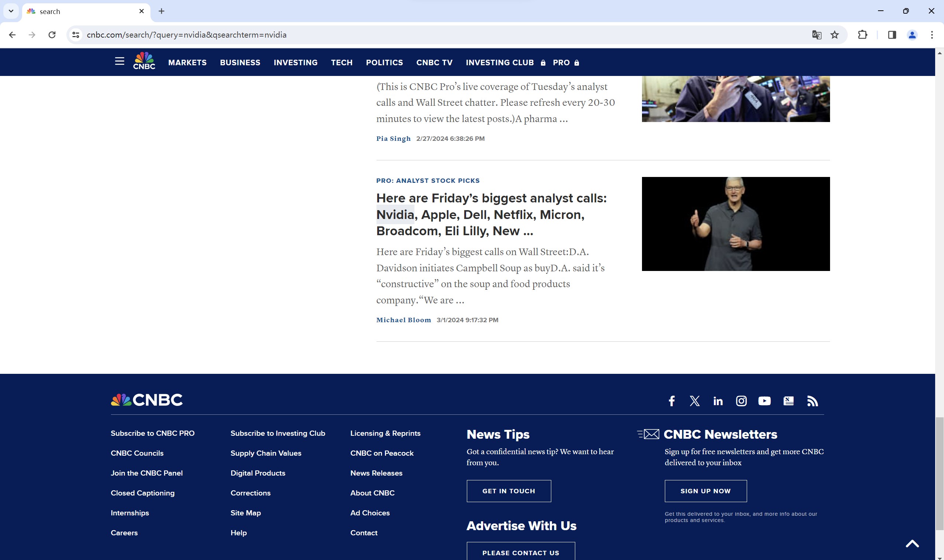Open Digital Products link
The height and width of the screenshot is (560, 944).
[x=258, y=473]
